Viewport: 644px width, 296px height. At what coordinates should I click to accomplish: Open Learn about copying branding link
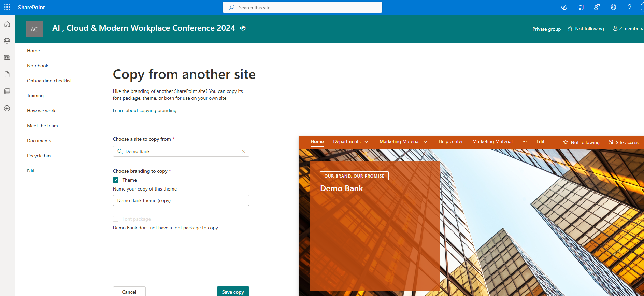[145, 110]
